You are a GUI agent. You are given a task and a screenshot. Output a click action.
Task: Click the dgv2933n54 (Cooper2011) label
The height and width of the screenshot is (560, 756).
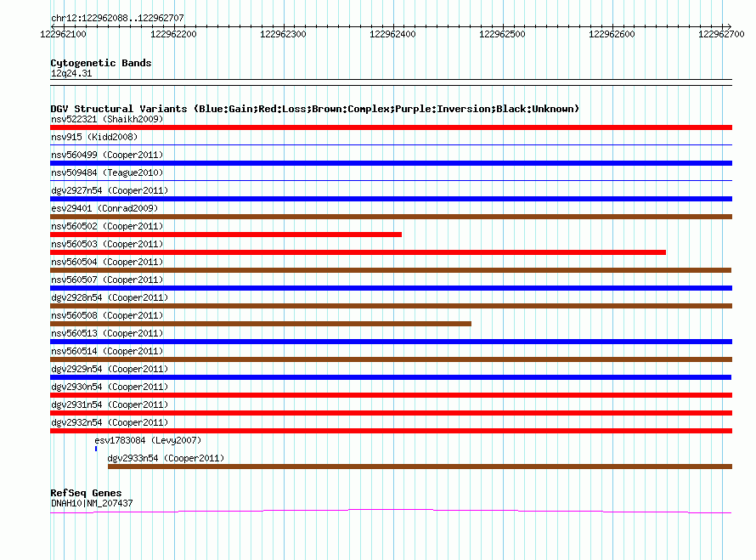click(x=166, y=458)
